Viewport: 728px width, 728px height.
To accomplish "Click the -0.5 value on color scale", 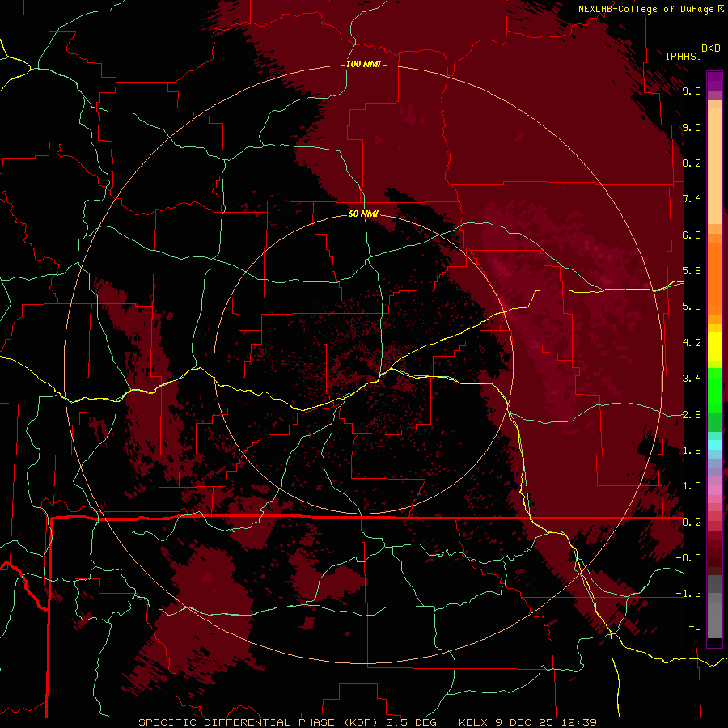I will pyautogui.click(x=688, y=558).
